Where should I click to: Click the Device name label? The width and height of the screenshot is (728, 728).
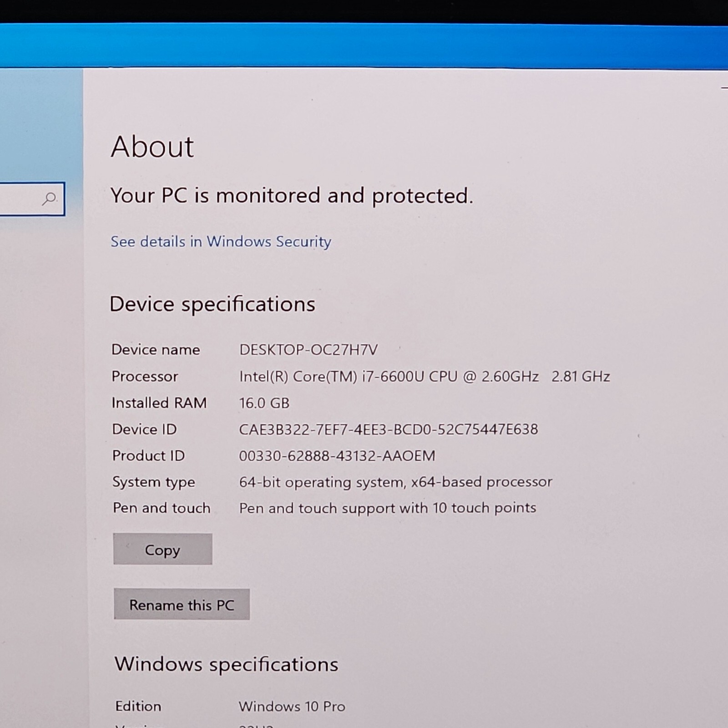pos(156,349)
